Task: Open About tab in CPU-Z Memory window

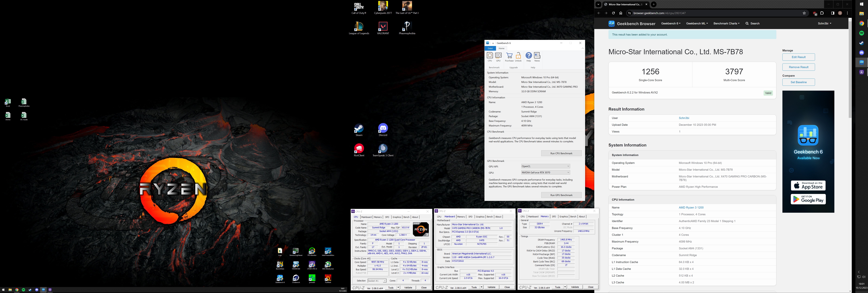Action: [582, 216]
